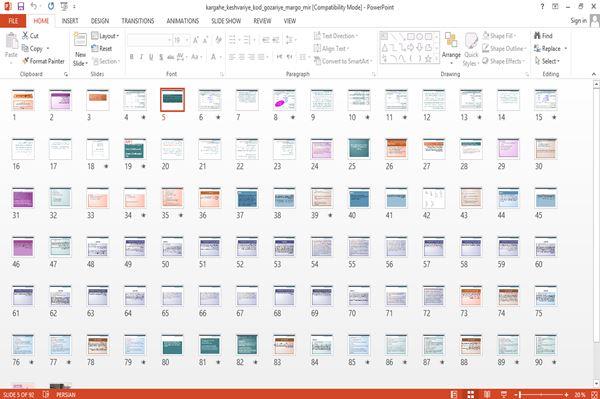This screenshot has height=399, width=600.
Task: Switch to the SLIDE SHOW tab
Action: click(226, 21)
